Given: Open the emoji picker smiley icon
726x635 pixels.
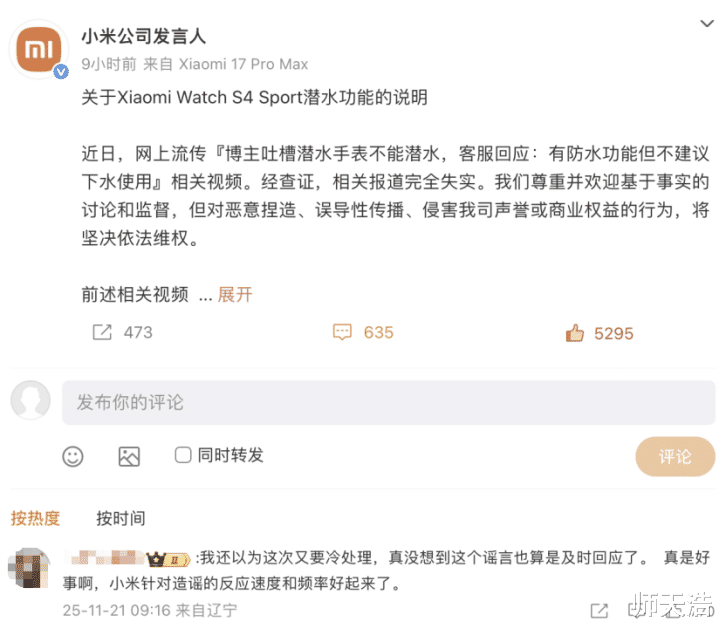Looking at the screenshot, I should tap(73, 456).
